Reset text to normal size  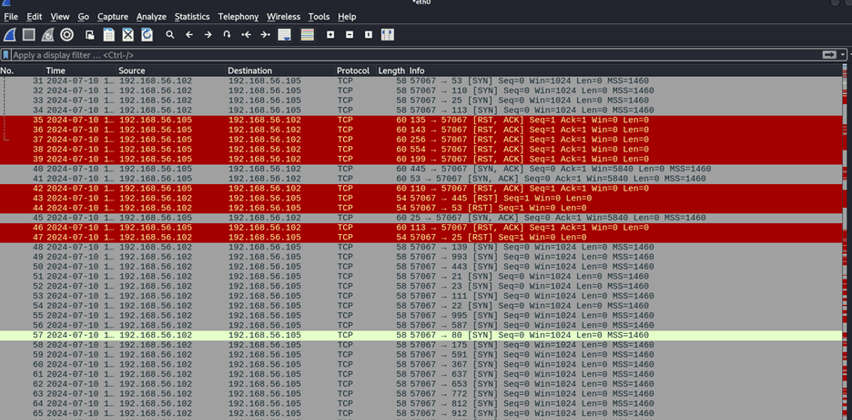(x=368, y=35)
